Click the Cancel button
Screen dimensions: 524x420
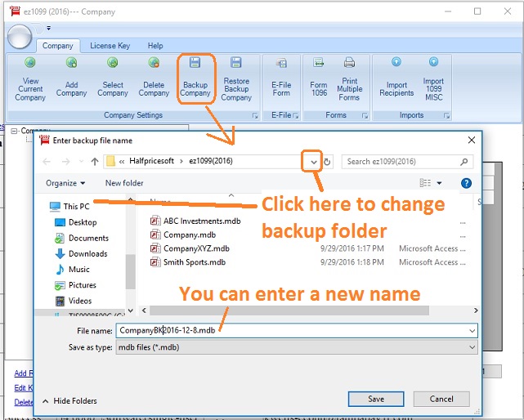441,399
